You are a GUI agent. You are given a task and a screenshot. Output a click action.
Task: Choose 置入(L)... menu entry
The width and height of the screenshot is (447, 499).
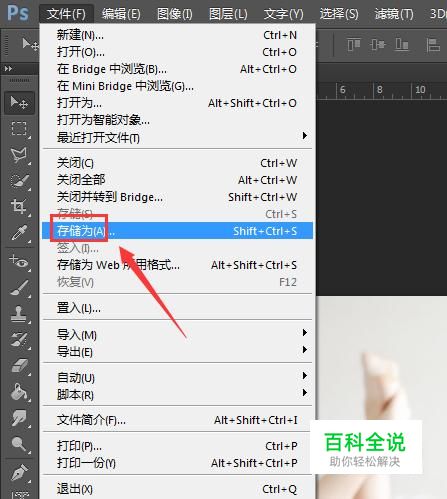pyautogui.click(x=177, y=308)
